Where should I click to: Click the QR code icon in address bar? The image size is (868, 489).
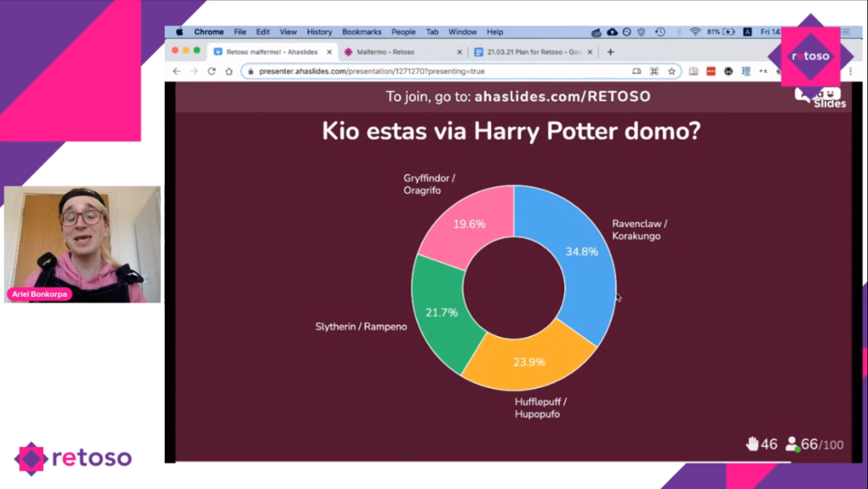tap(654, 71)
